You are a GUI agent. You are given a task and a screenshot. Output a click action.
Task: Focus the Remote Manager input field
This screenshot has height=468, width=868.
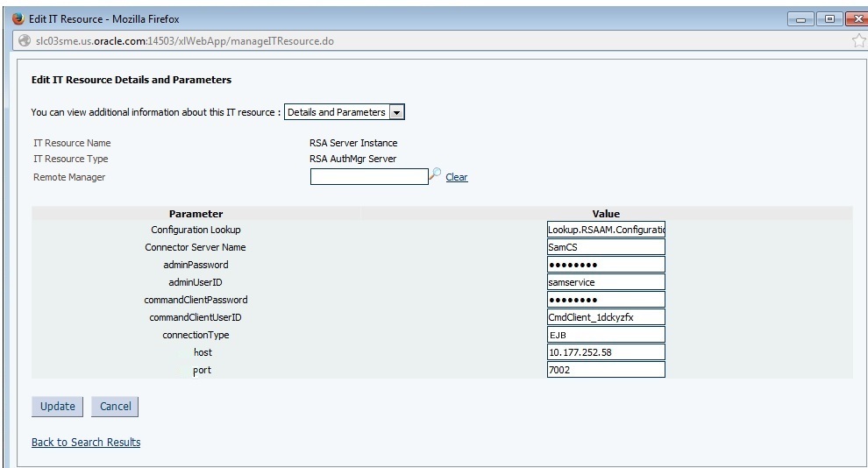(x=369, y=176)
